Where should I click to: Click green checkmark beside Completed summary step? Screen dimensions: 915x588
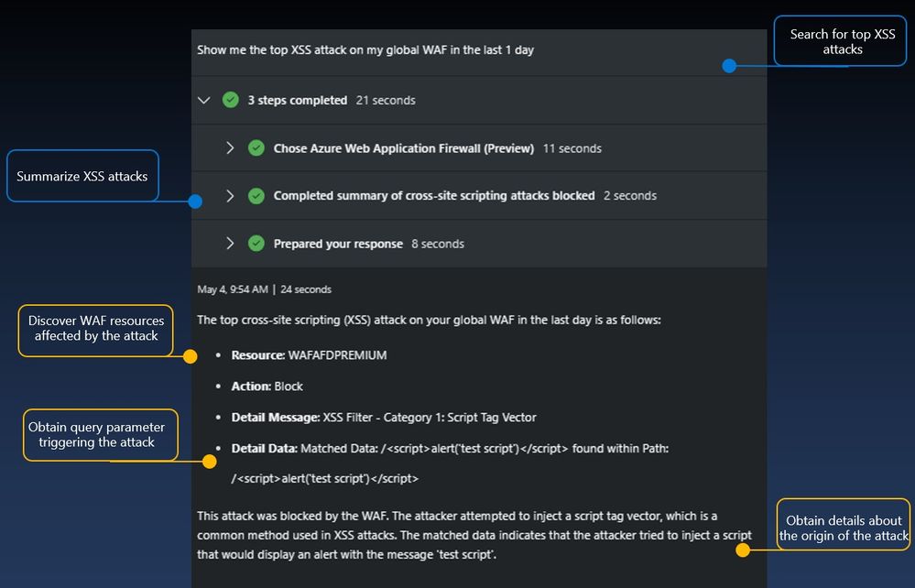(x=256, y=196)
